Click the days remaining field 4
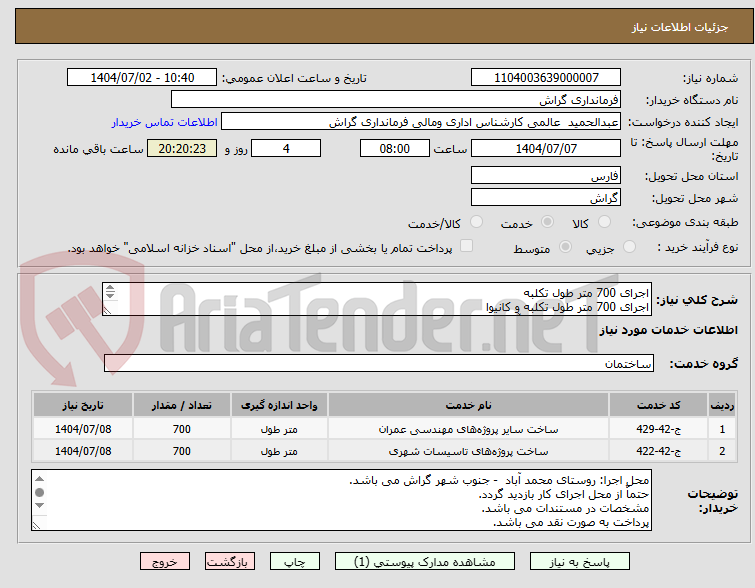The height and width of the screenshot is (588, 755). [286, 148]
